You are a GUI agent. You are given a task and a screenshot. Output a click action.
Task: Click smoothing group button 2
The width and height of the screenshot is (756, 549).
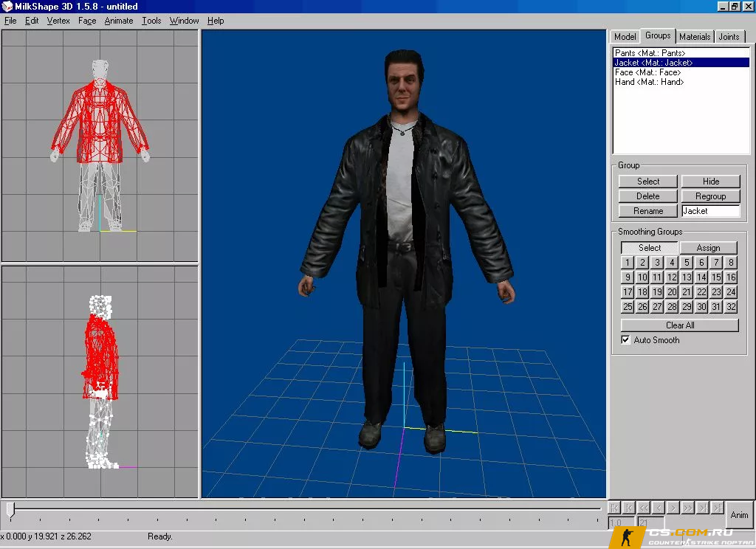642,263
